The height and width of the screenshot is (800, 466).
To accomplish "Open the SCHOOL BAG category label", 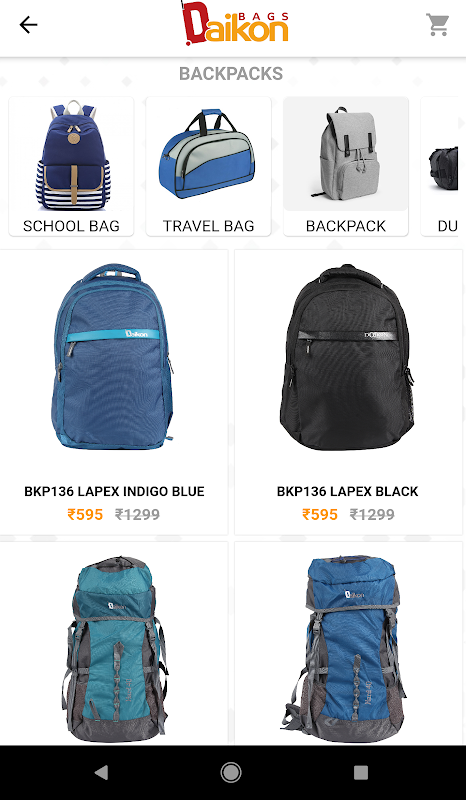I will pos(71,226).
